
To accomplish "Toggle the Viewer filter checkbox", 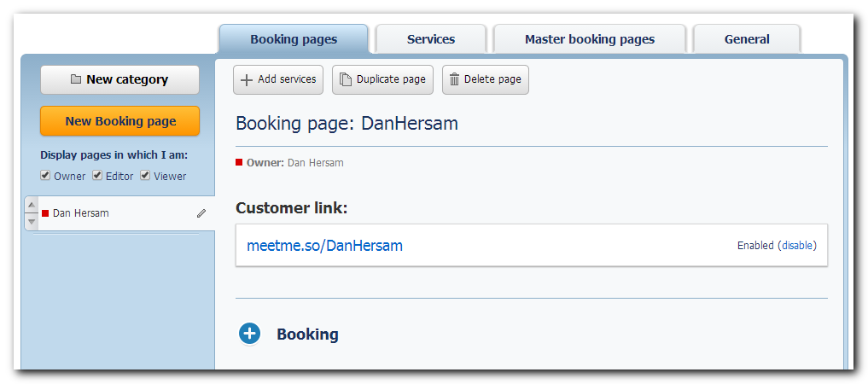I will [x=145, y=176].
